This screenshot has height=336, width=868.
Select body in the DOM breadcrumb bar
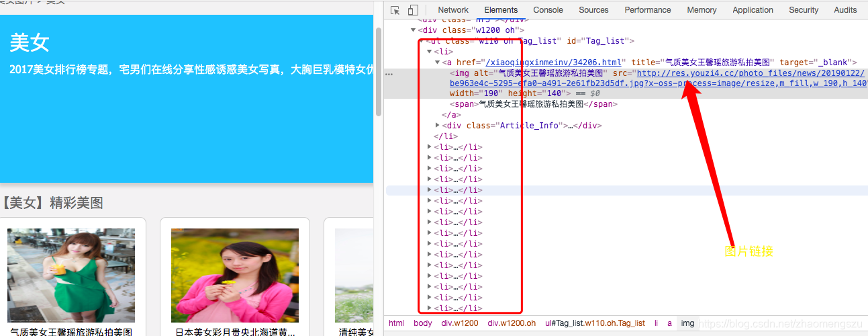coord(423,323)
